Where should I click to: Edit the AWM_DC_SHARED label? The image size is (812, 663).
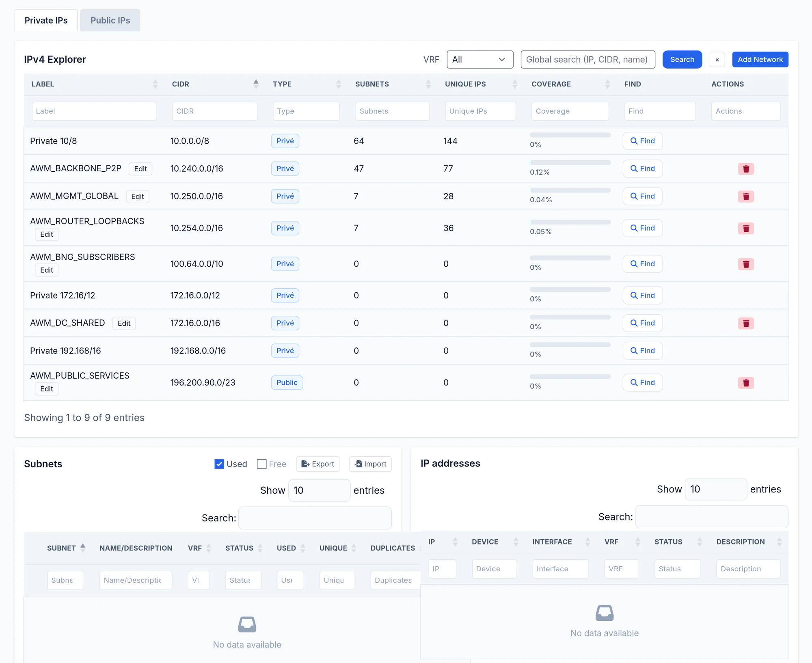tap(124, 323)
